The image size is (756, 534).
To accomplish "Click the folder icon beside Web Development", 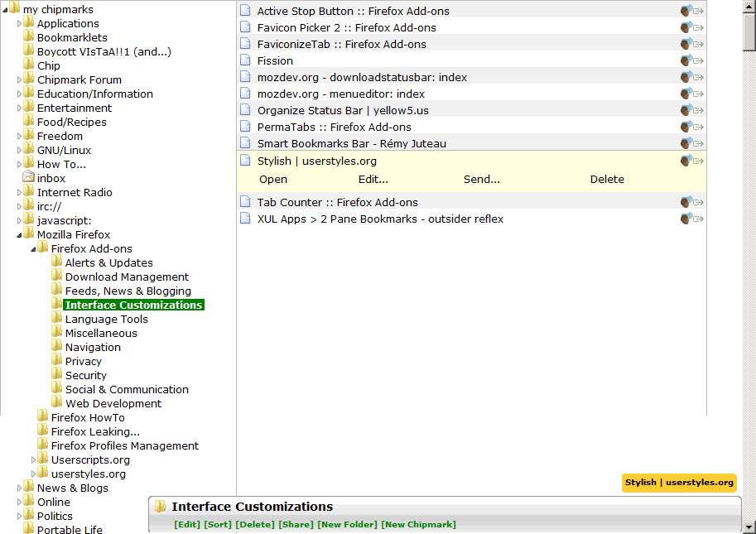I will point(57,402).
